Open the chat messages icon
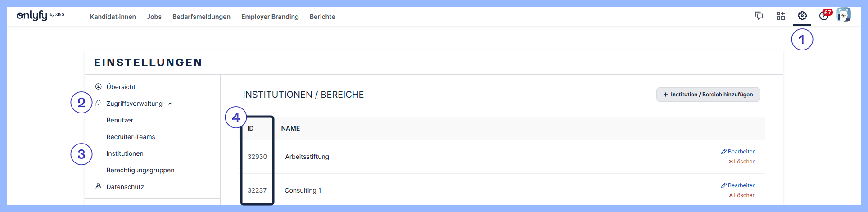Image resolution: width=868 pixels, height=212 pixels. 759,16
